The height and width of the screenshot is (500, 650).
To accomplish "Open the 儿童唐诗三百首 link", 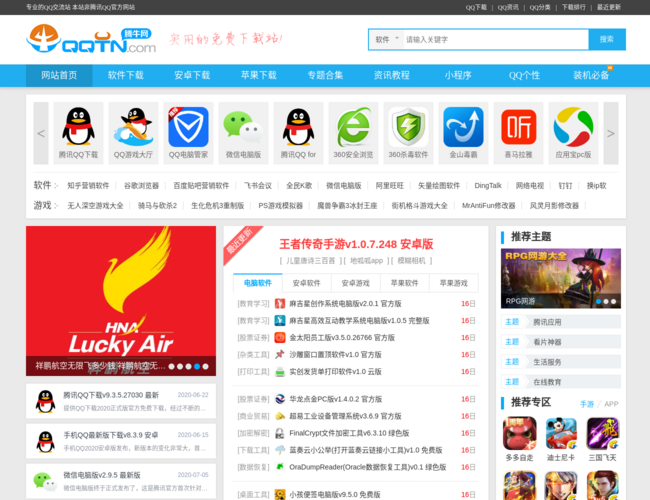I will point(310,261).
